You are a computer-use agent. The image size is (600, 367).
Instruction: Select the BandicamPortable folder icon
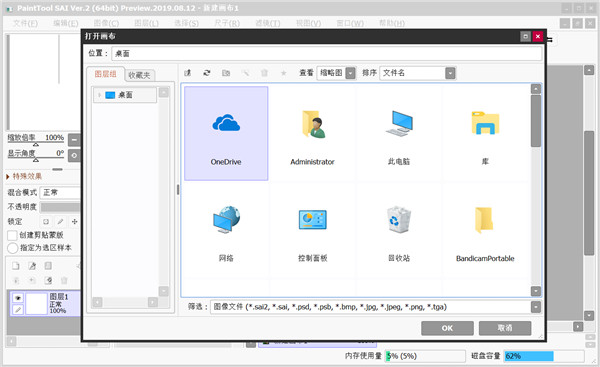(x=484, y=220)
